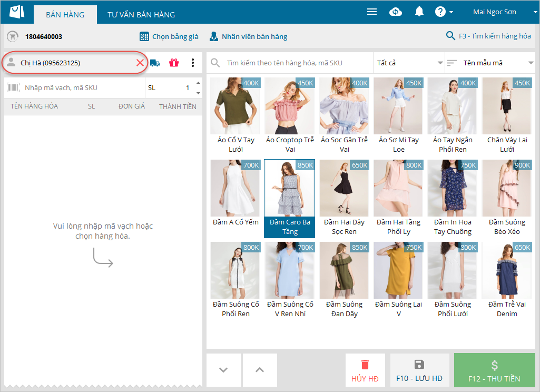Increase SL quantity with up arrow

point(198,83)
